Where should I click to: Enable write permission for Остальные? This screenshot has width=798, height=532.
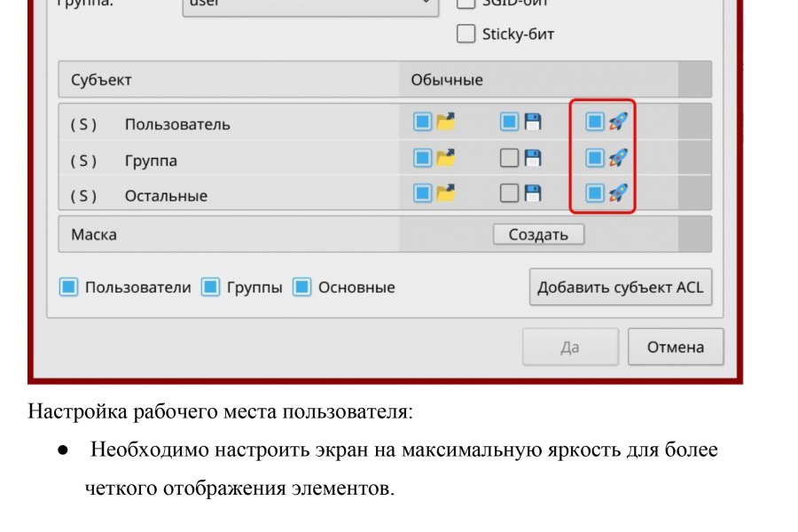pyautogui.click(x=509, y=193)
